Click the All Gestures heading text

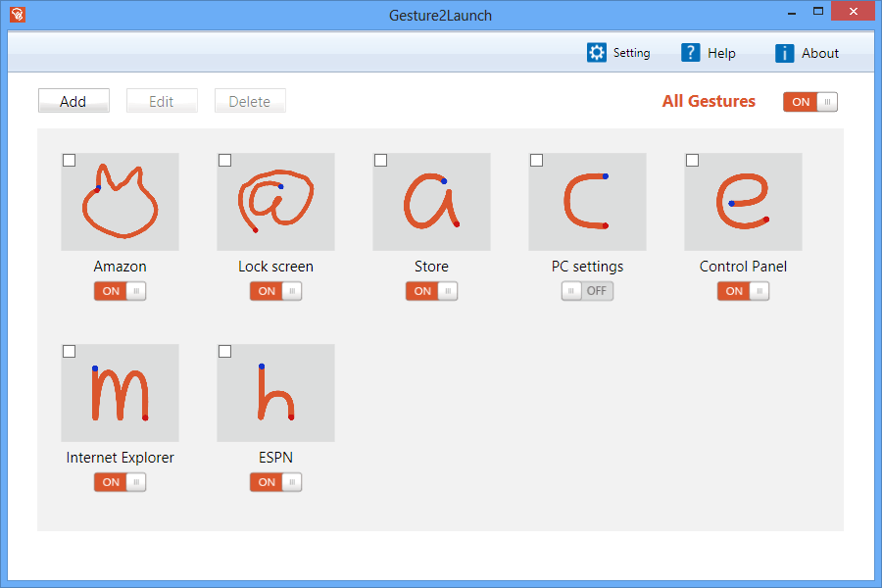pyautogui.click(x=709, y=101)
